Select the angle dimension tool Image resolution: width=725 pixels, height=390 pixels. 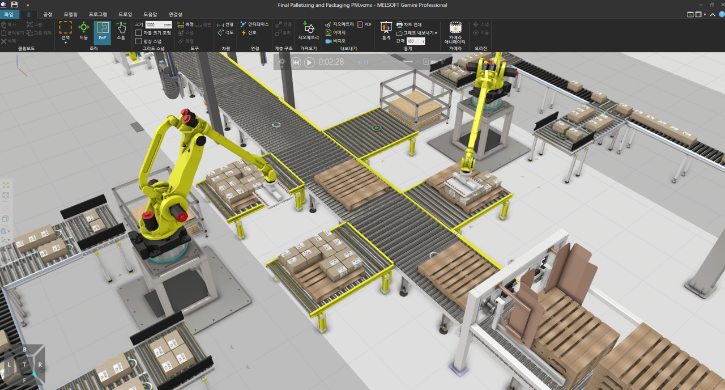226,33
